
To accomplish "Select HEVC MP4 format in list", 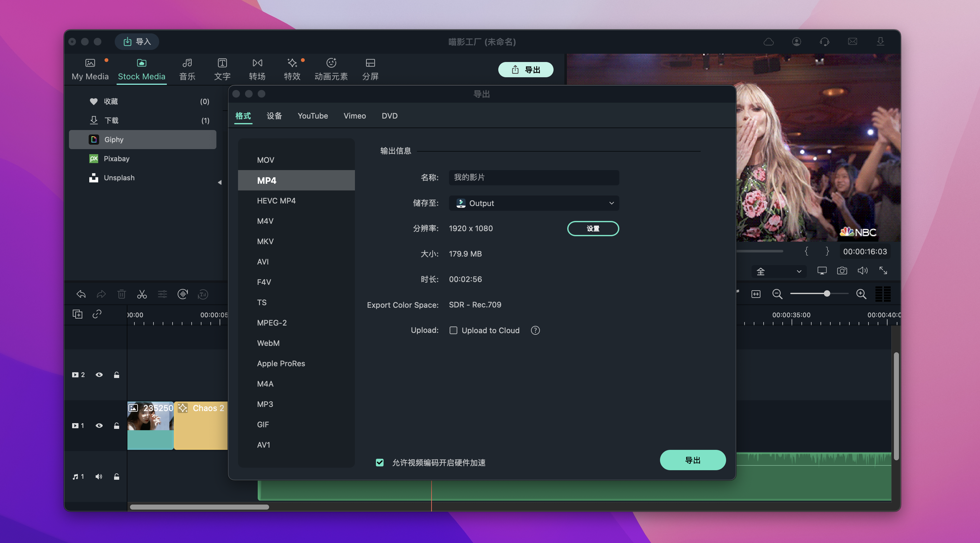I will tap(276, 201).
